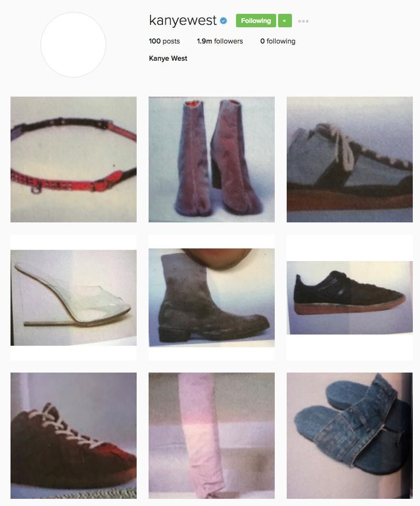Click the blue verified badge icon
The image size is (420, 506).
[223, 21]
